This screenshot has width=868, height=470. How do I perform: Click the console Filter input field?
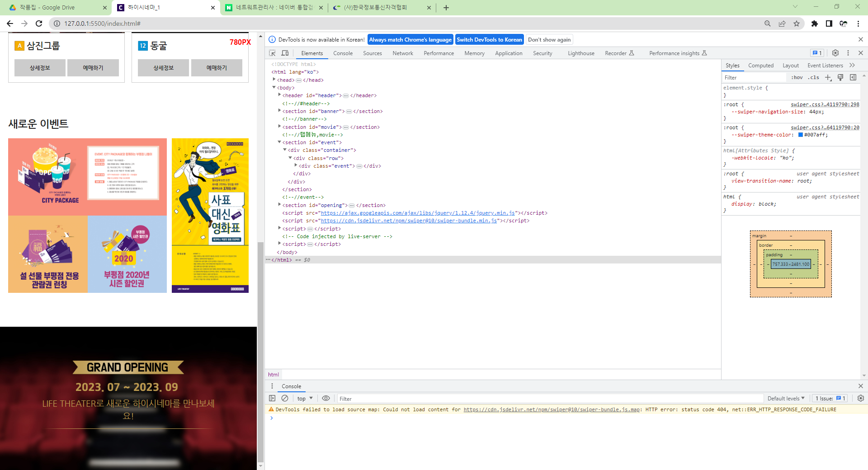click(550, 398)
